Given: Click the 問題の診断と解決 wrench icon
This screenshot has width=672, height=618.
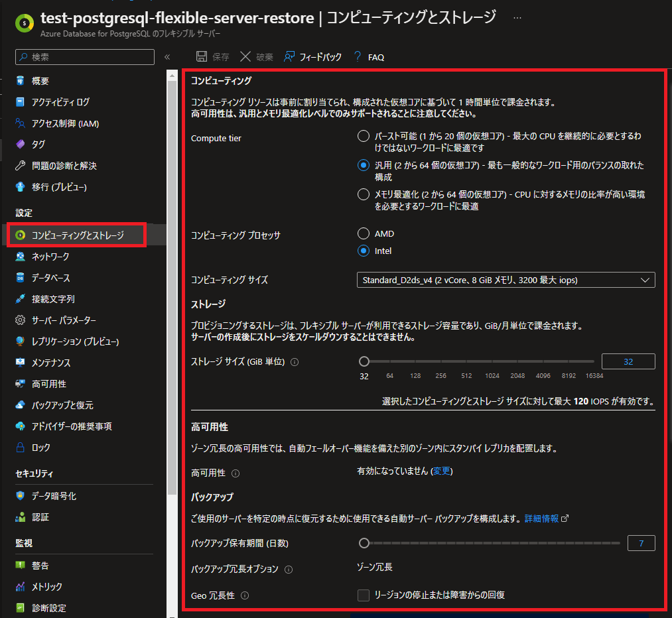Looking at the screenshot, I should pyautogui.click(x=20, y=166).
